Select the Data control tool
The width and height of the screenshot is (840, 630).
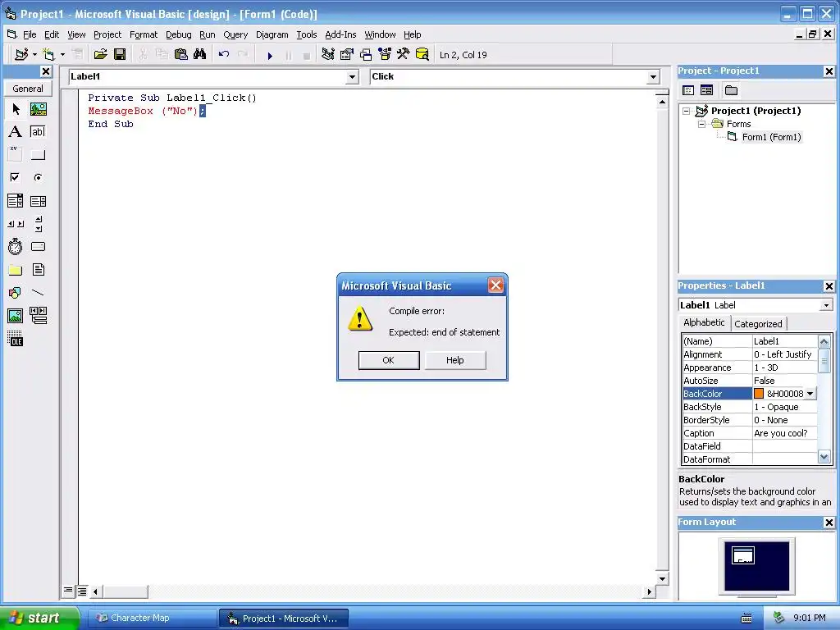38,316
